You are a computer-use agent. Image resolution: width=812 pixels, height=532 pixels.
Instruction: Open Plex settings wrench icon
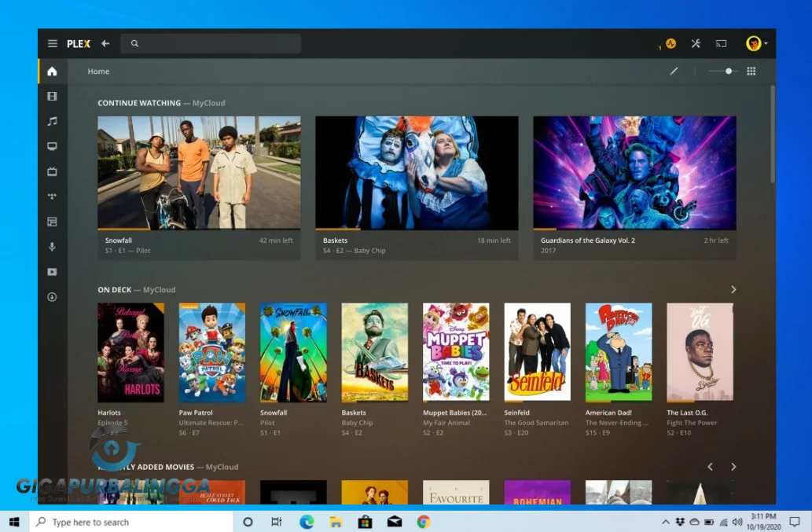696,43
